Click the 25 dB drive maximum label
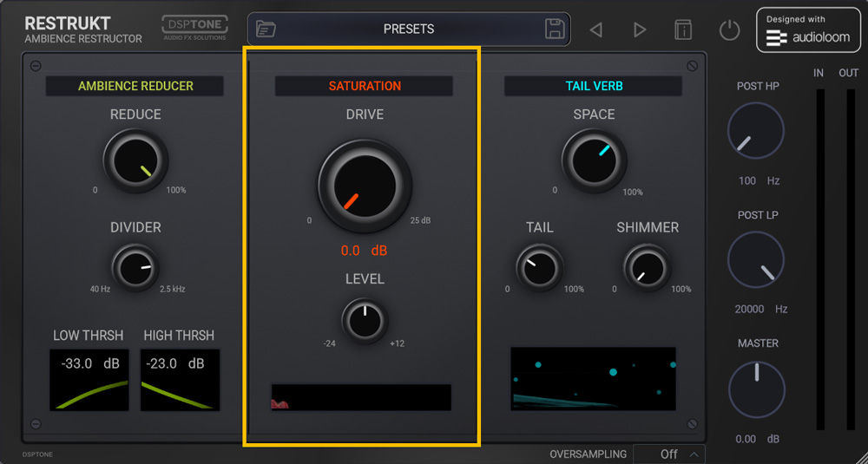Image resolution: width=868 pixels, height=464 pixels. tap(420, 220)
